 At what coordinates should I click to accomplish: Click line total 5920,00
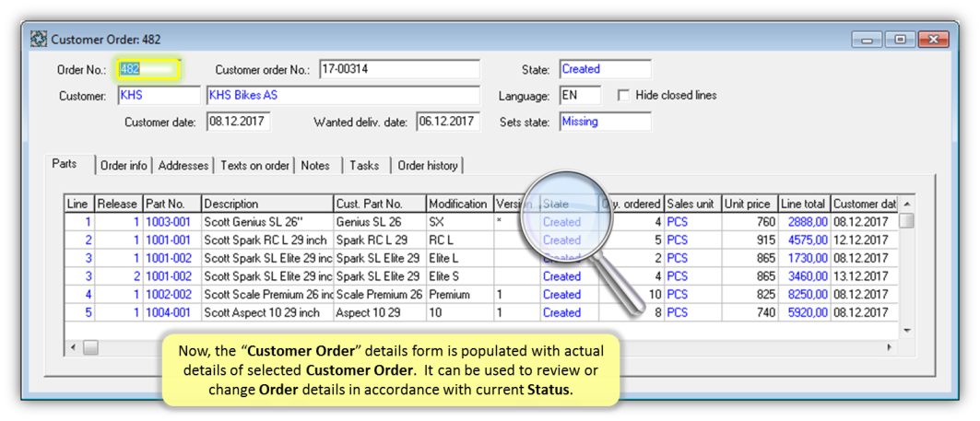804,312
